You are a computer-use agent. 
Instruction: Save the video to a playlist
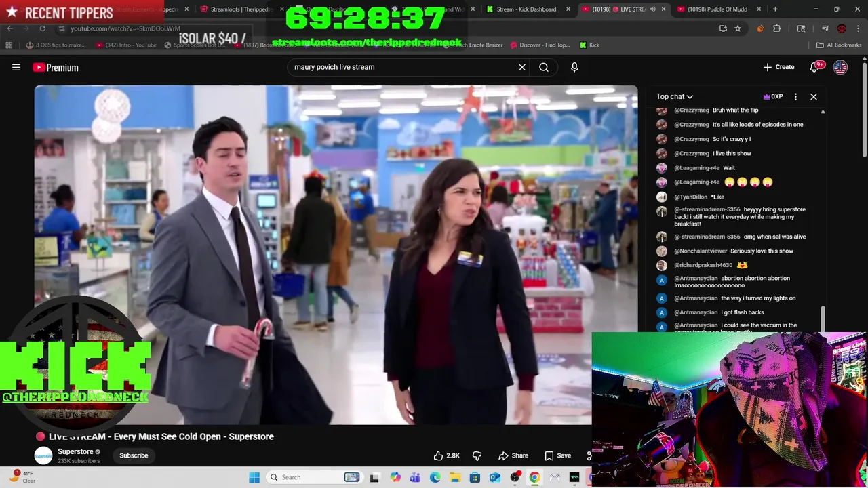point(558,455)
